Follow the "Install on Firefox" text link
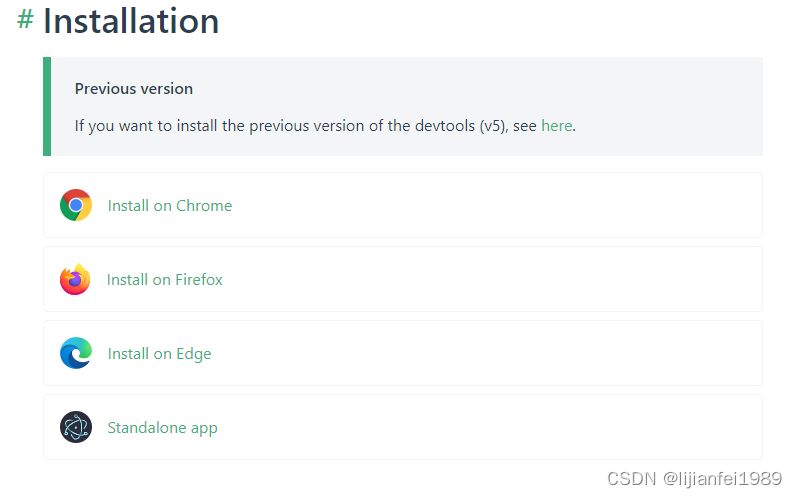This screenshot has height=498, width=797. pyautogui.click(x=165, y=280)
